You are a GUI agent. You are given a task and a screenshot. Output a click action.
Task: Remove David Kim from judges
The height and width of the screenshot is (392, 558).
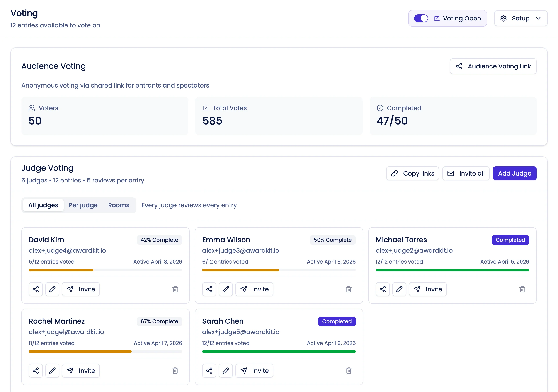(175, 289)
